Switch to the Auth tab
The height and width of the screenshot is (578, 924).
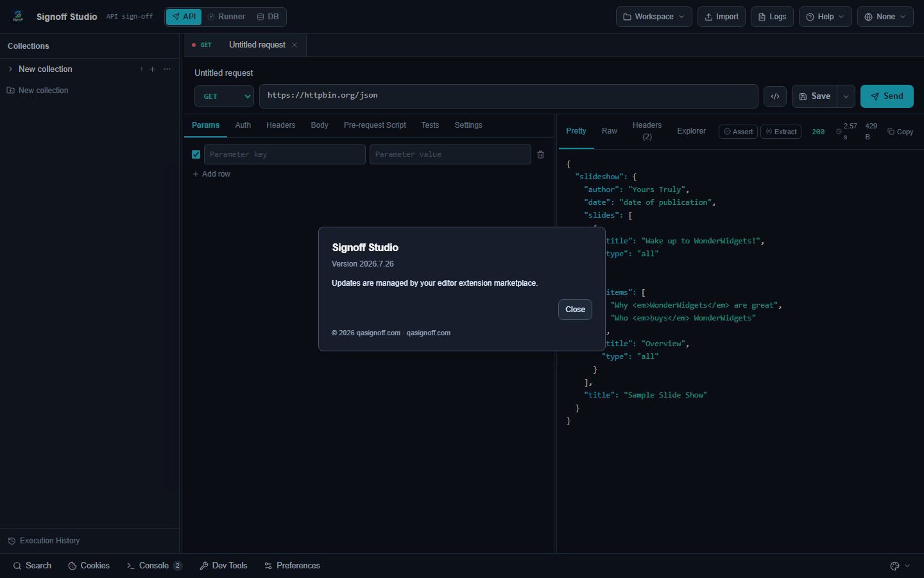(243, 125)
